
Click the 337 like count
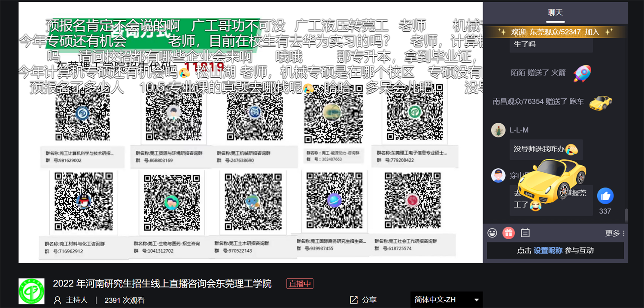605,211
